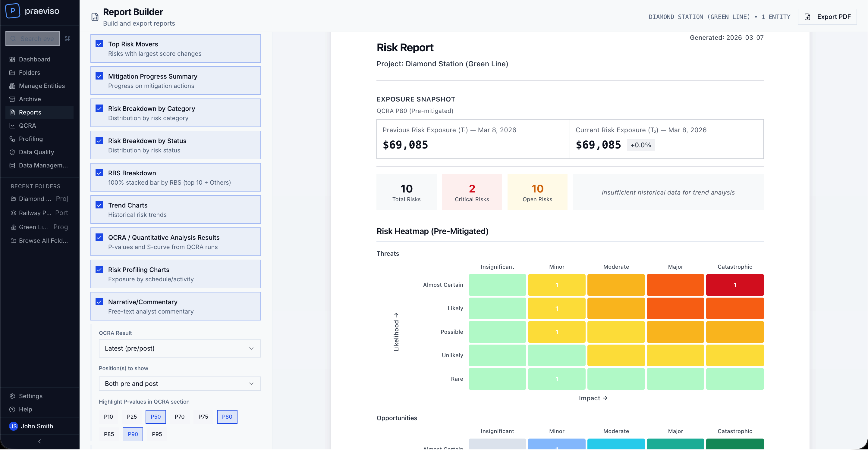Click the Settings gear icon

[x=12, y=396]
